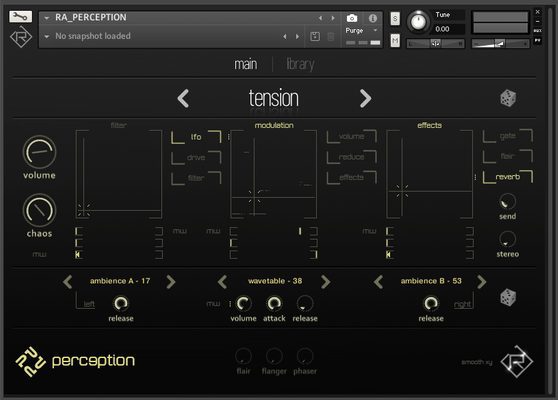
Task: Switch to the library tab
Action: [300, 64]
